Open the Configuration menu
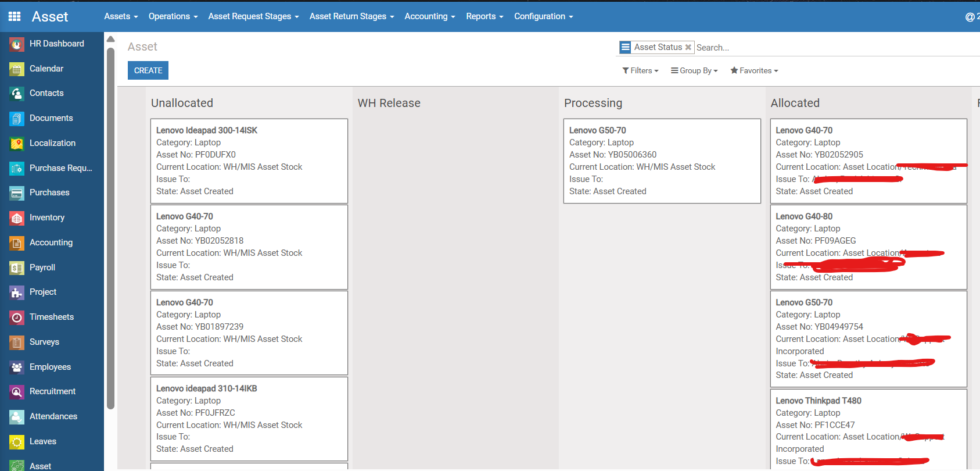980x471 pixels. point(543,16)
